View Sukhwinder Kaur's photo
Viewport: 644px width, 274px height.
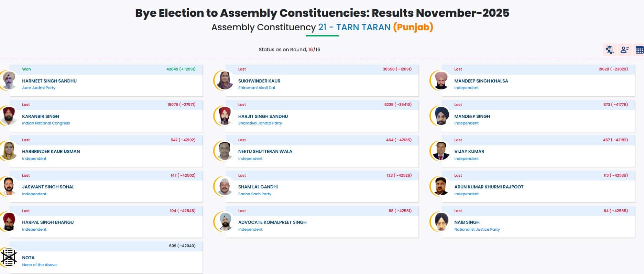(x=225, y=81)
